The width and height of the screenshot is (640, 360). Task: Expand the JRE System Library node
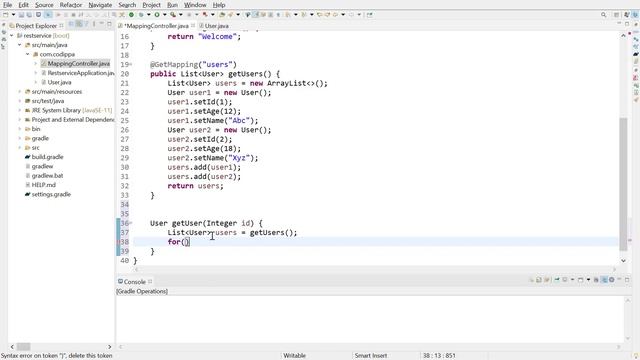coord(20,110)
